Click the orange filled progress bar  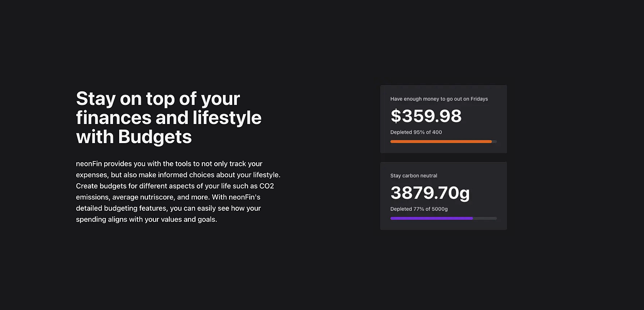[441, 142]
